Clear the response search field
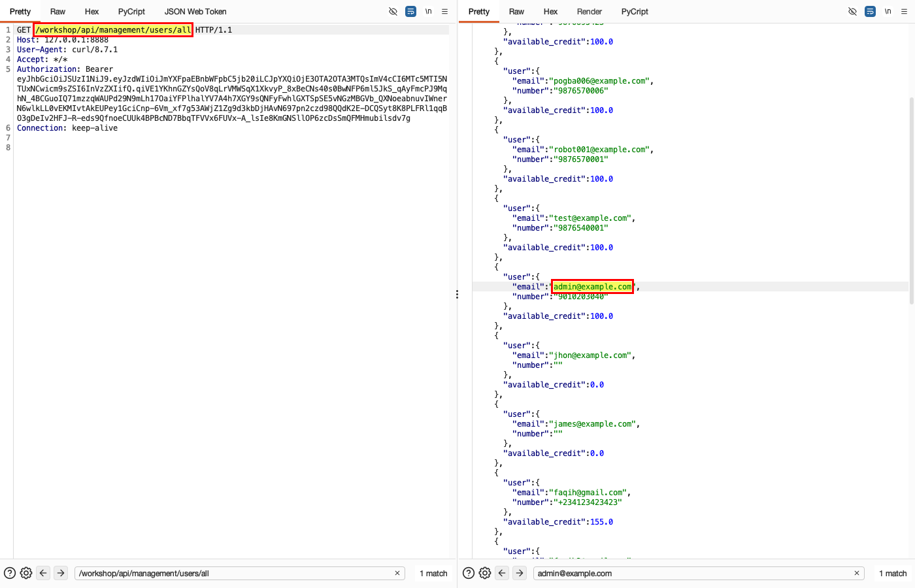Screen dimensions: 915x588 point(857,573)
